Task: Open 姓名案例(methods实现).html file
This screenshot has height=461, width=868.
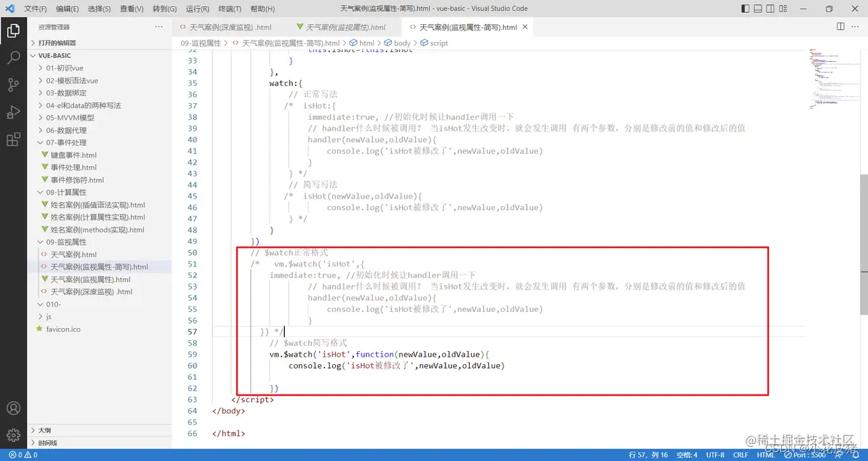Action: click(98, 230)
